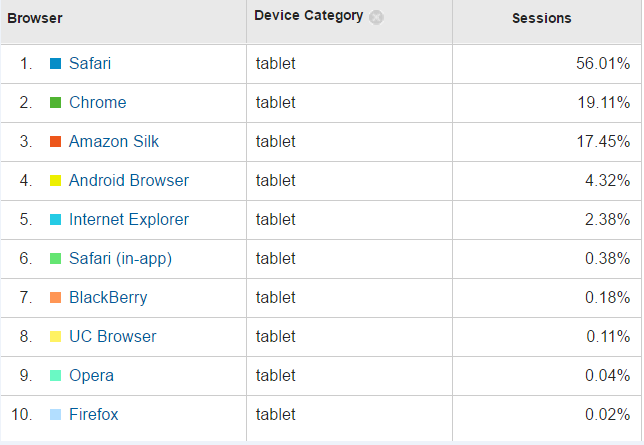Open the Safari browser link in row 1

tap(90, 63)
